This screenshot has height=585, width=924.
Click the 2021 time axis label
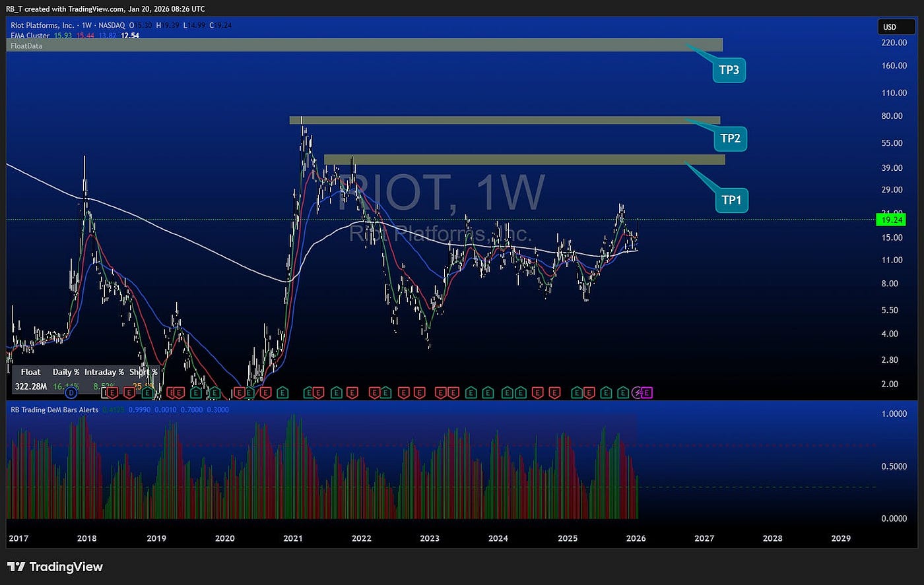[x=293, y=539]
